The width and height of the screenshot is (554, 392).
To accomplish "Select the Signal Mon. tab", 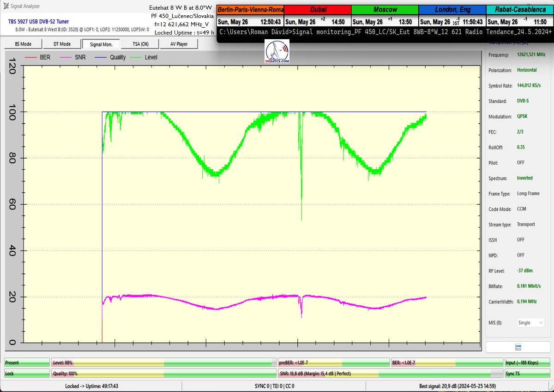I will 101,44.
